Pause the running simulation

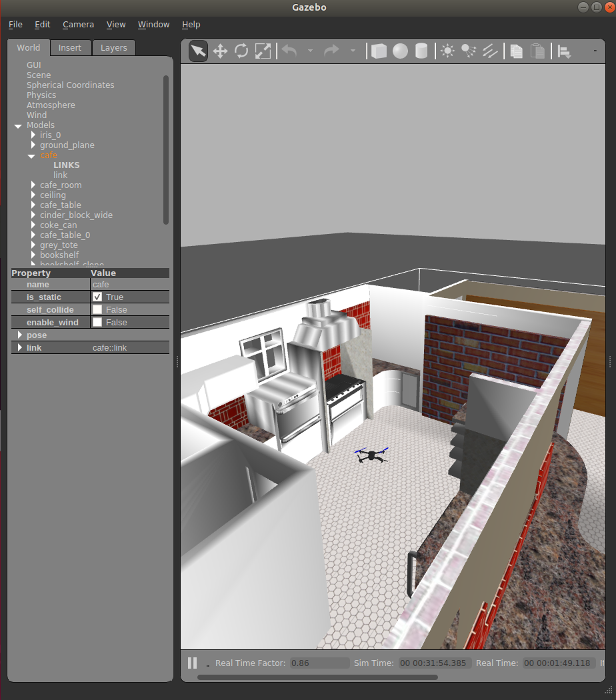(x=192, y=662)
